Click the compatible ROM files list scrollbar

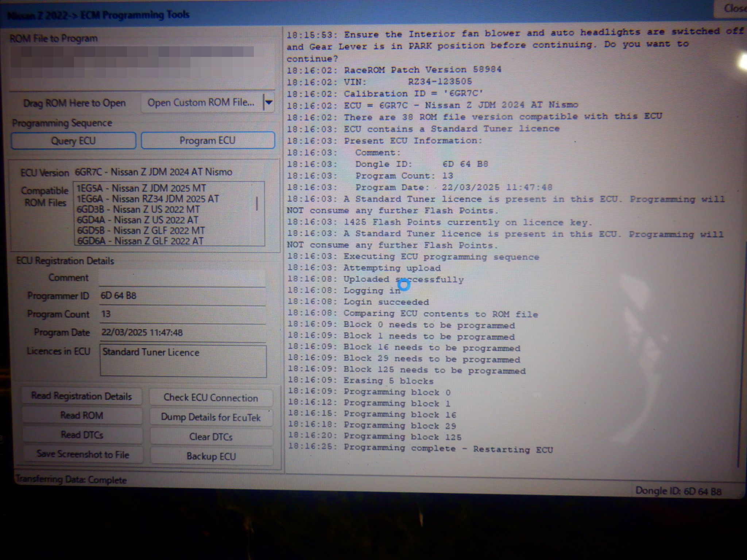pyautogui.click(x=257, y=204)
